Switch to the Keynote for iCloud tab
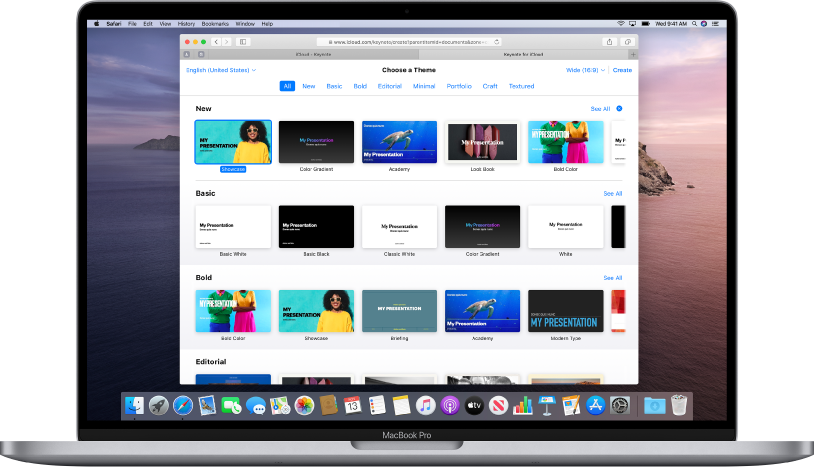Viewport: 814px width, 468px height. tap(523, 54)
